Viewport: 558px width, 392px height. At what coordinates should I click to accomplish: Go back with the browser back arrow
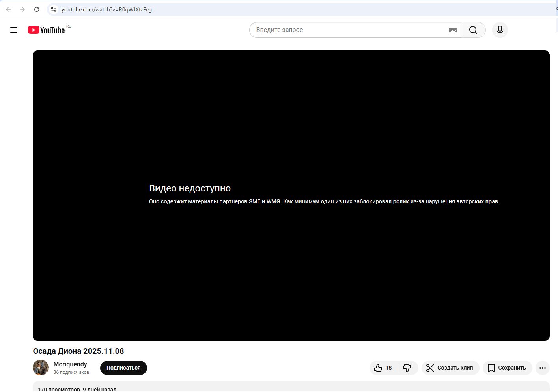coord(8,9)
